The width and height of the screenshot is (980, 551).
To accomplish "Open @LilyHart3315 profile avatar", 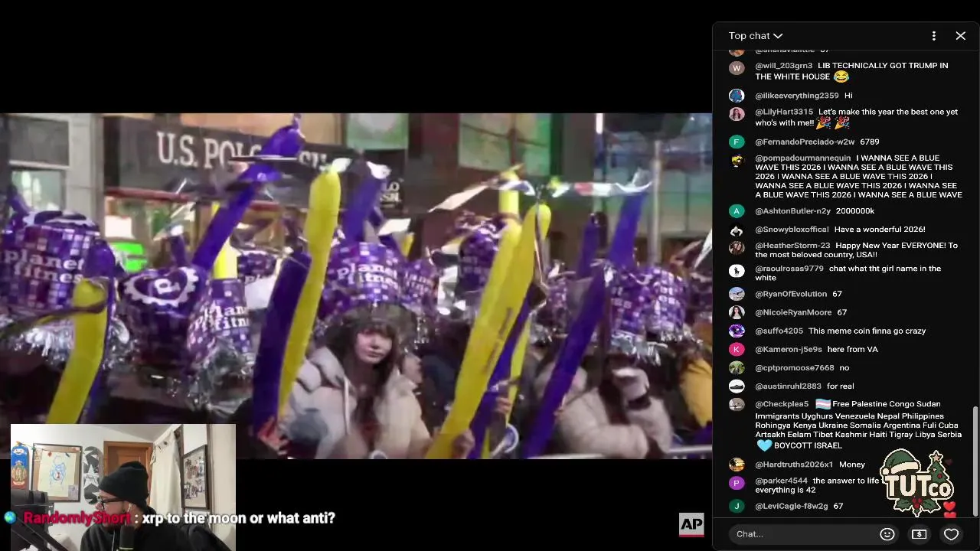I will pyautogui.click(x=737, y=114).
